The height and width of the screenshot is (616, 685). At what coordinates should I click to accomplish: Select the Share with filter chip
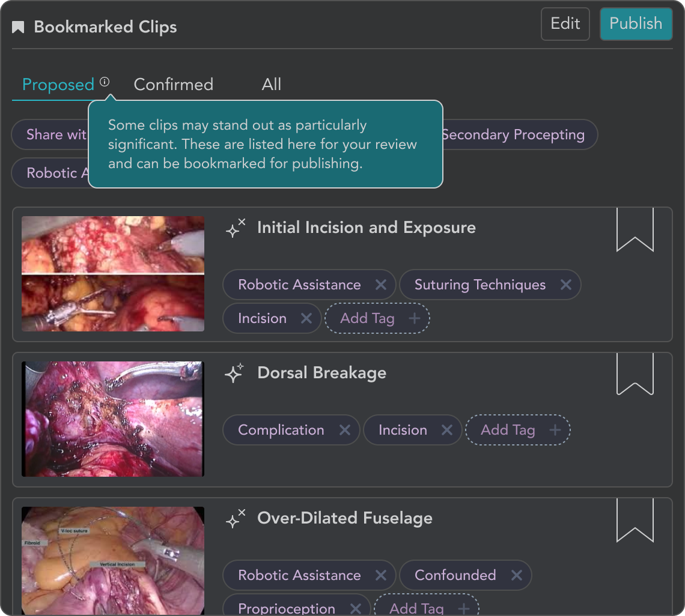[50, 134]
